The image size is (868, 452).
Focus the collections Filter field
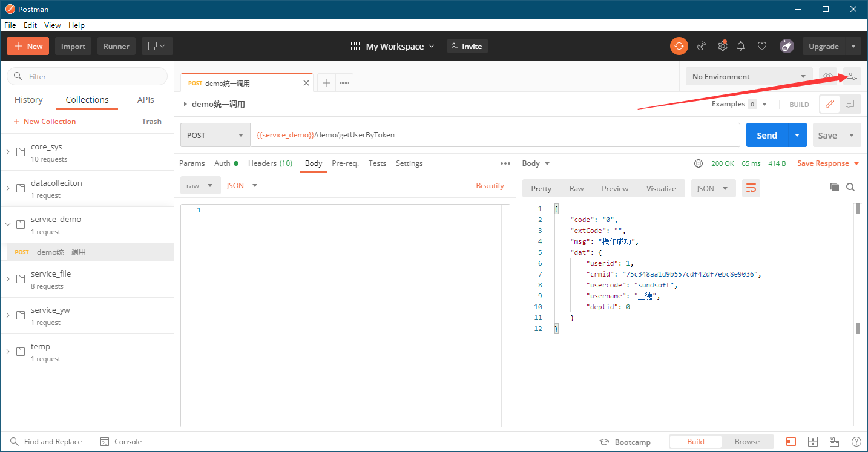[87, 76]
